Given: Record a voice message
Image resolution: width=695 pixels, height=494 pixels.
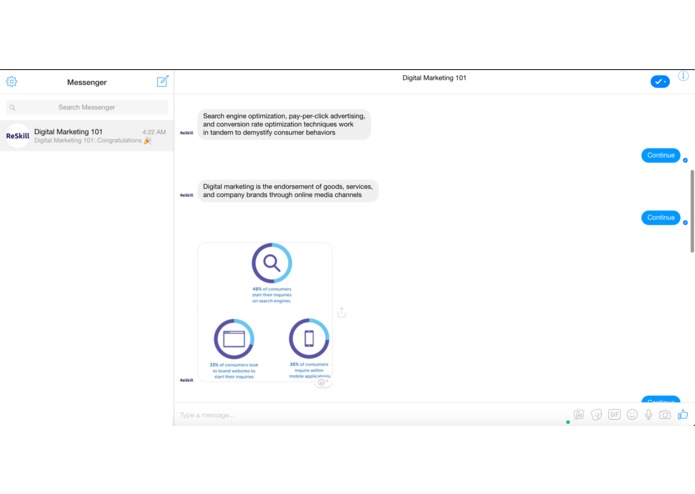Looking at the screenshot, I should [x=648, y=415].
